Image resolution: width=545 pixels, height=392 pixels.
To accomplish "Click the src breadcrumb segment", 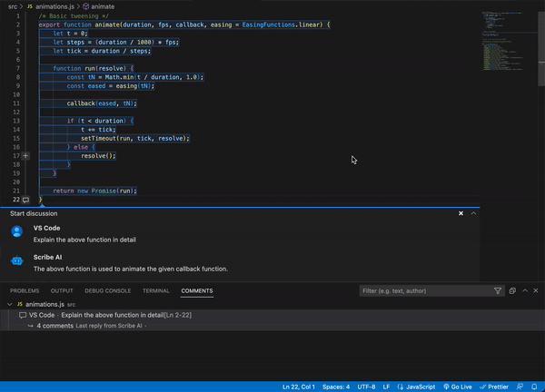I will (13, 6).
